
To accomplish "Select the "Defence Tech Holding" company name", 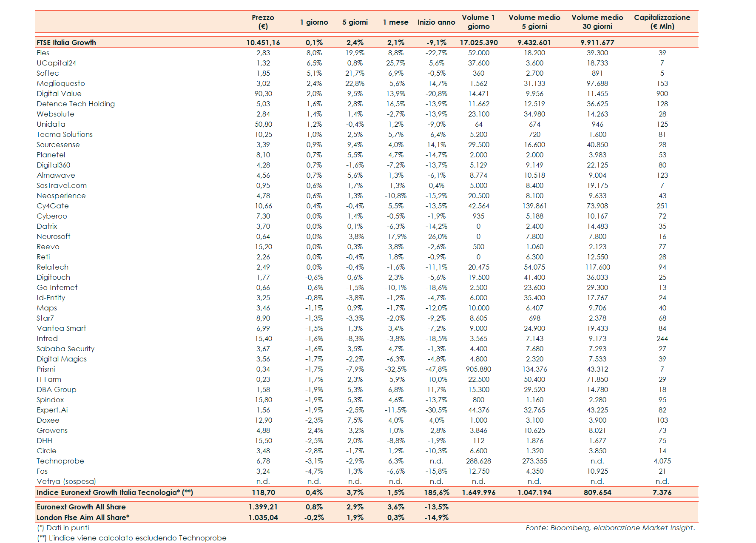I will (76, 104).
